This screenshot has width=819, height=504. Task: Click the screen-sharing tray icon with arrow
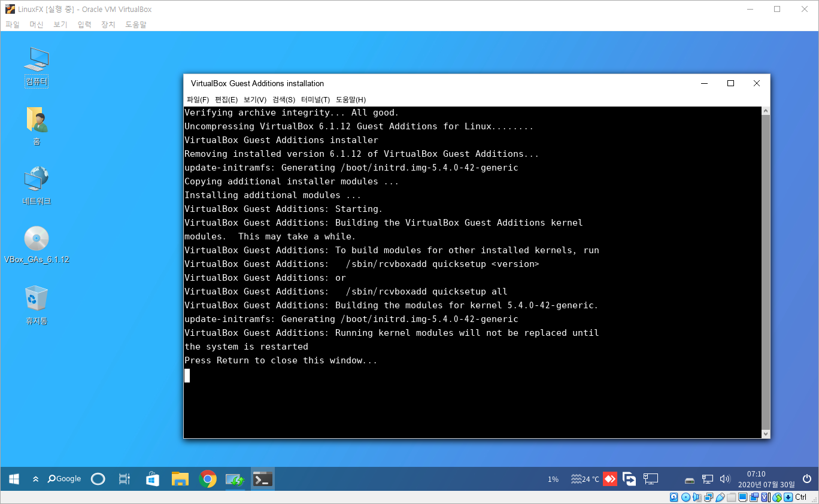(629, 479)
